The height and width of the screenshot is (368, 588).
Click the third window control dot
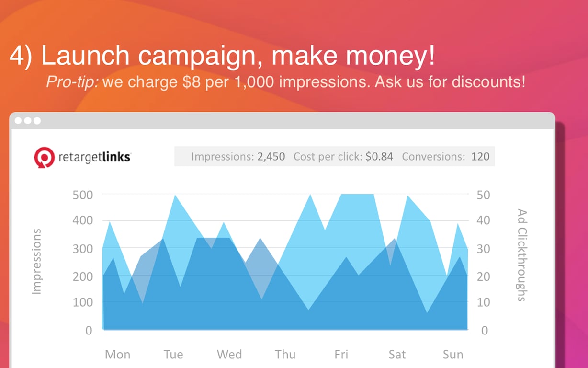(x=37, y=121)
